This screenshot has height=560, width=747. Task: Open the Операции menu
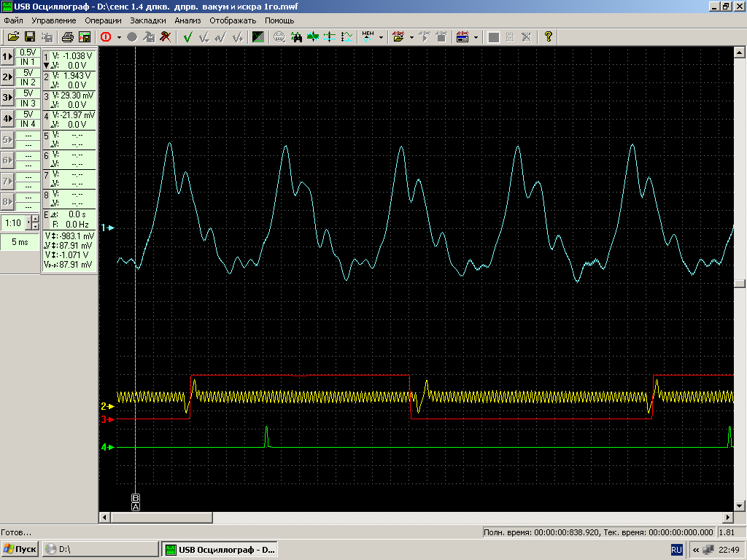[103, 20]
